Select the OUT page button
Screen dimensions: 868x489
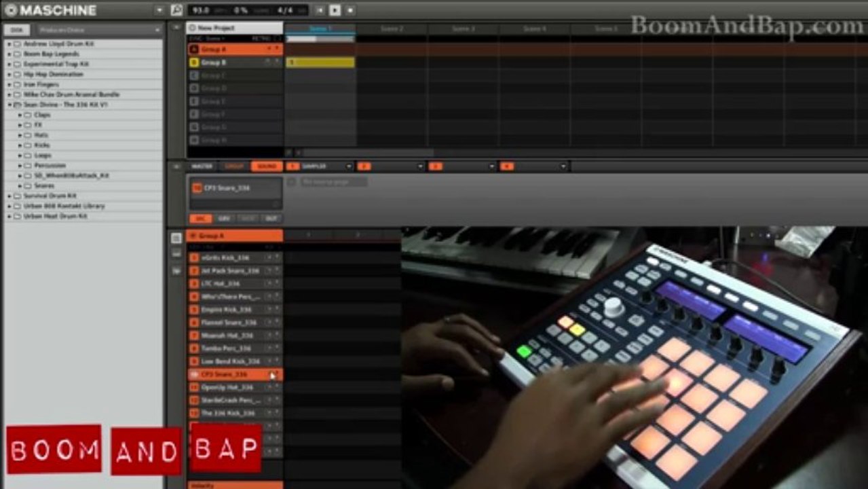(x=271, y=219)
